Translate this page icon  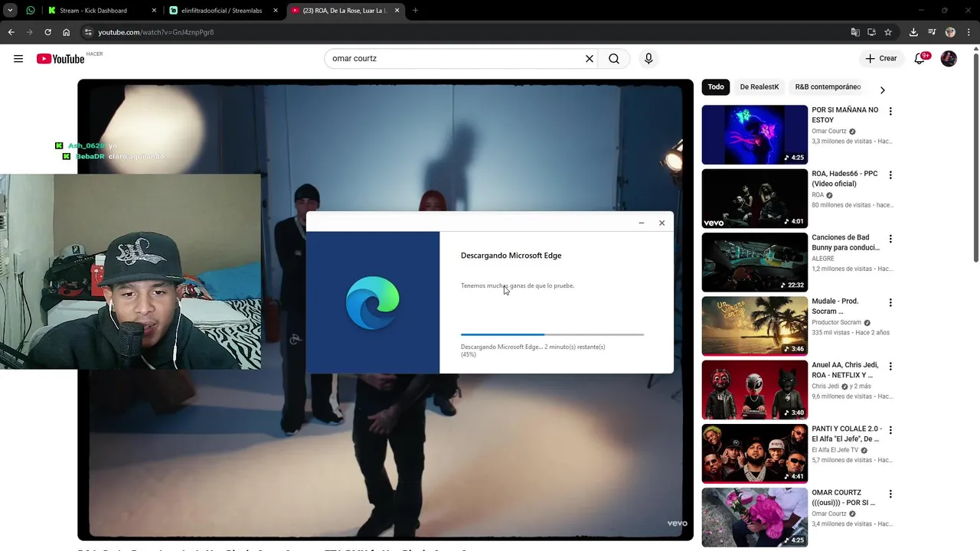[x=855, y=32]
